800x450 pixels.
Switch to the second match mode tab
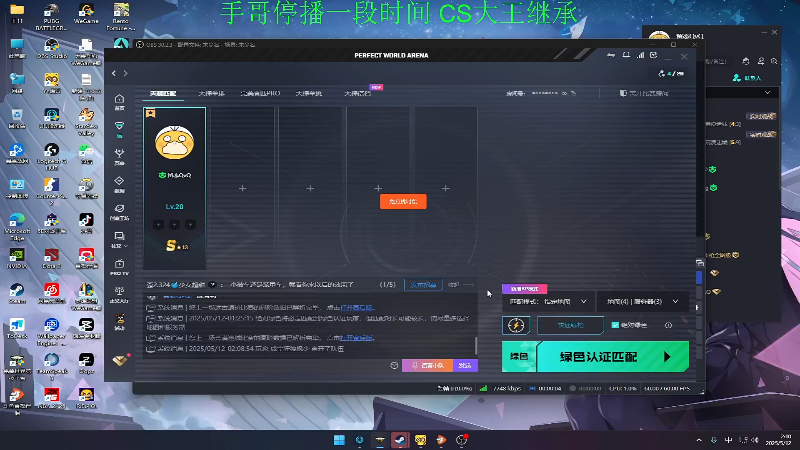pos(211,93)
